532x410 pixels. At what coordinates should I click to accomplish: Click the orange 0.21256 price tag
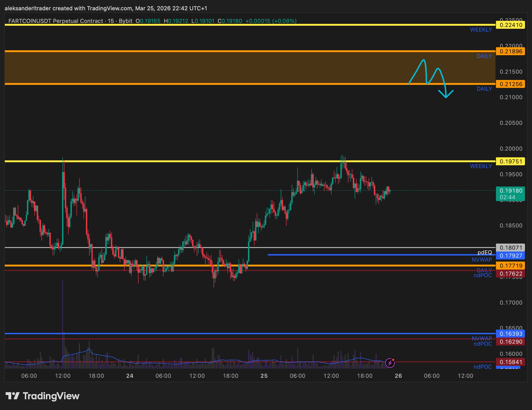(x=510, y=84)
